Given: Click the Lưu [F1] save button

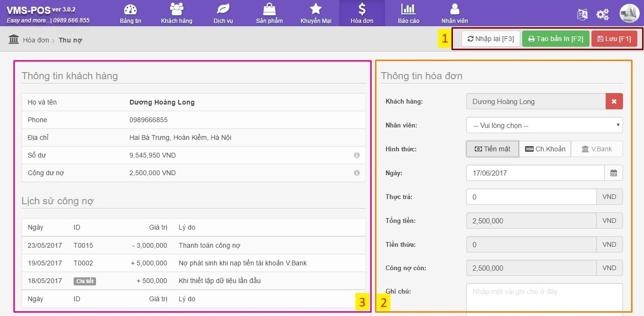Looking at the screenshot, I should click(614, 39).
